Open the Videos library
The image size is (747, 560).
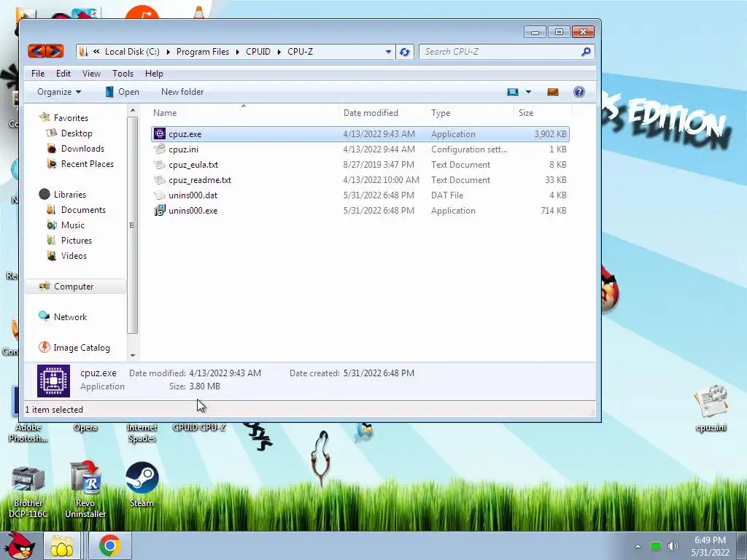[x=74, y=256]
